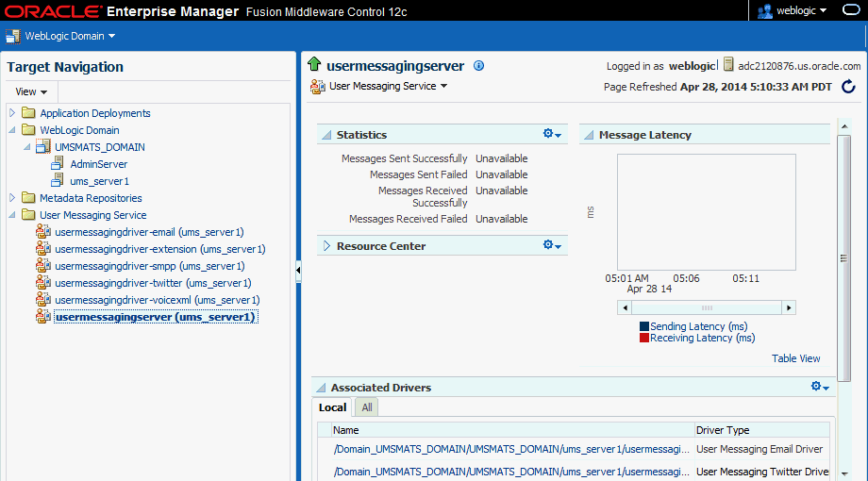Click the Metadata Repositories folder icon

(x=28, y=198)
